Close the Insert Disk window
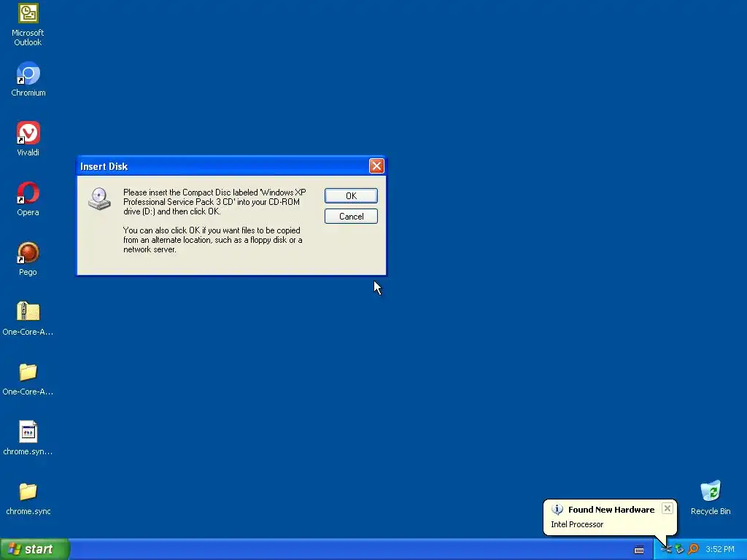 376,166
